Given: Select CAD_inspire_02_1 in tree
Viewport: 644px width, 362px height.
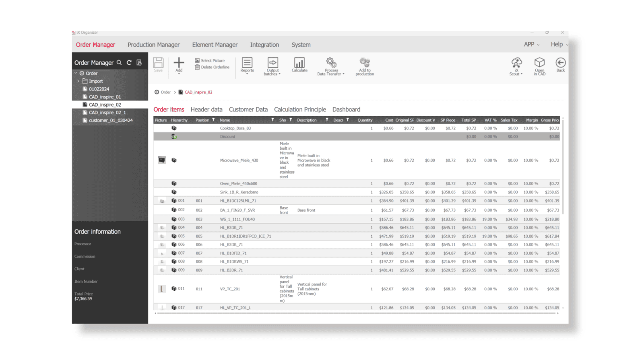Looking at the screenshot, I should point(107,113).
